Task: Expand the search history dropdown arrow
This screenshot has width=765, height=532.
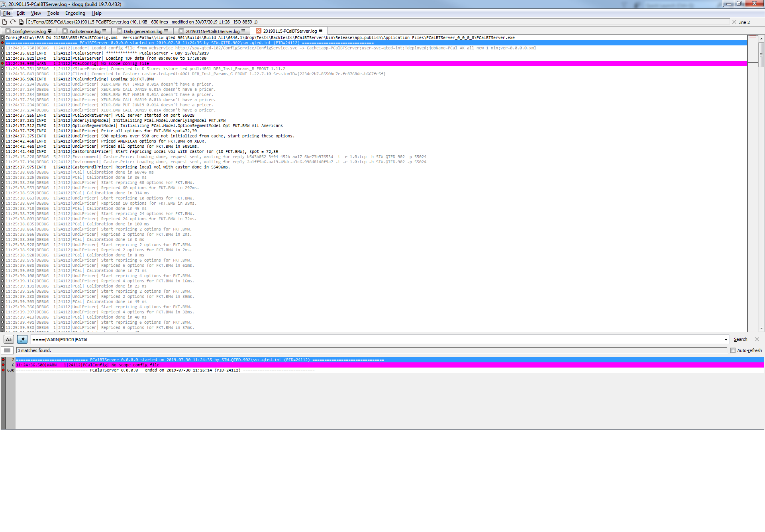Action: pos(726,340)
